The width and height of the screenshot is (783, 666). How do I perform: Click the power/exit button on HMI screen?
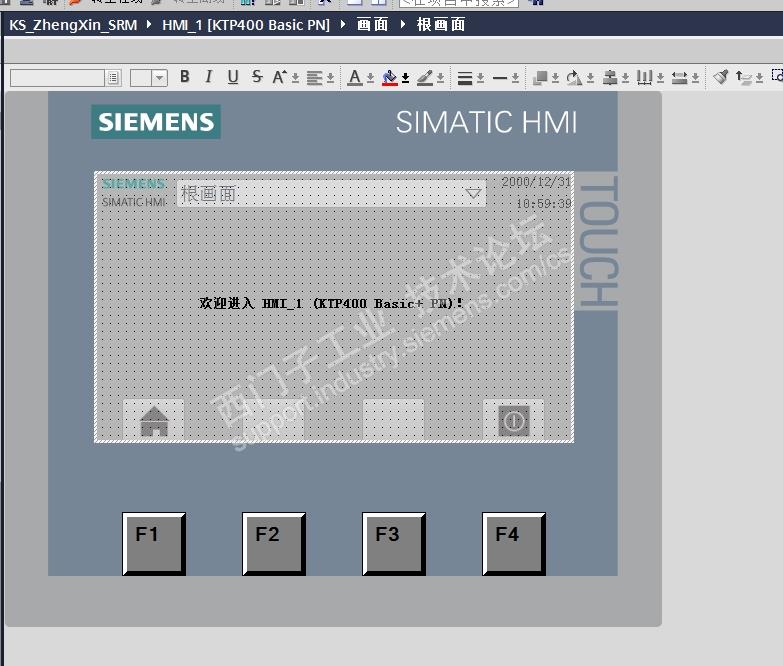coord(513,420)
